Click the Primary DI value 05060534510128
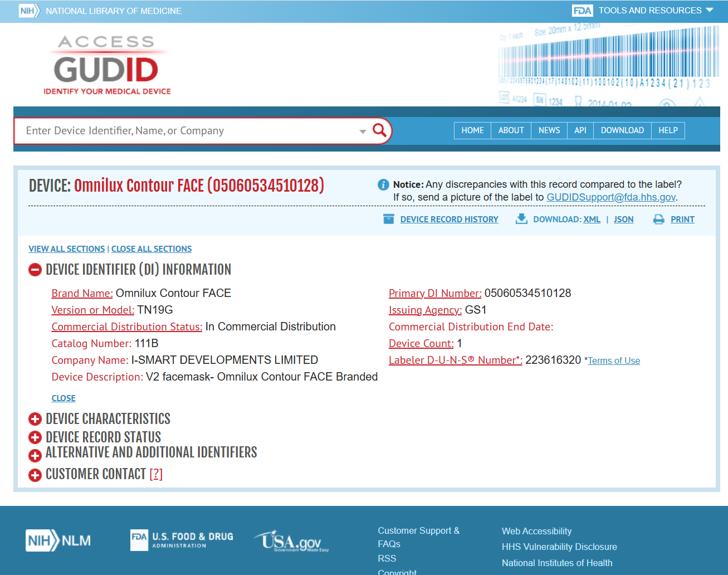Viewport: 728px width, 575px height. tap(527, 294)
